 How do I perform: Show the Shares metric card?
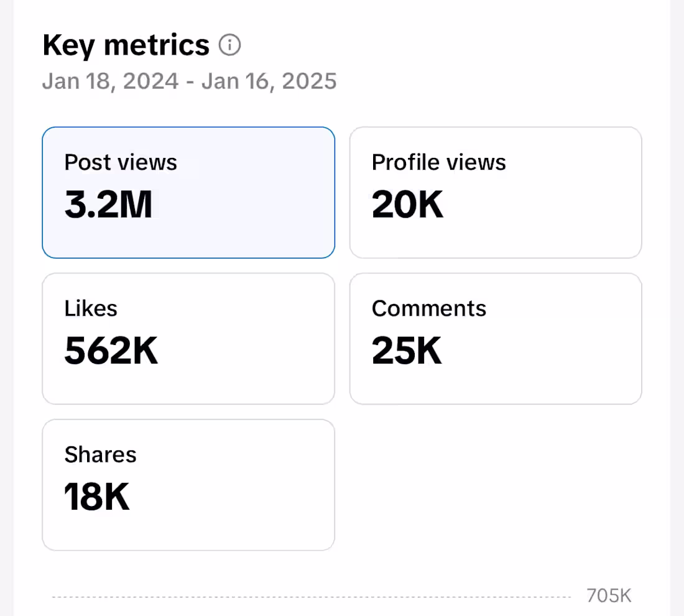(x=188, y=485)
